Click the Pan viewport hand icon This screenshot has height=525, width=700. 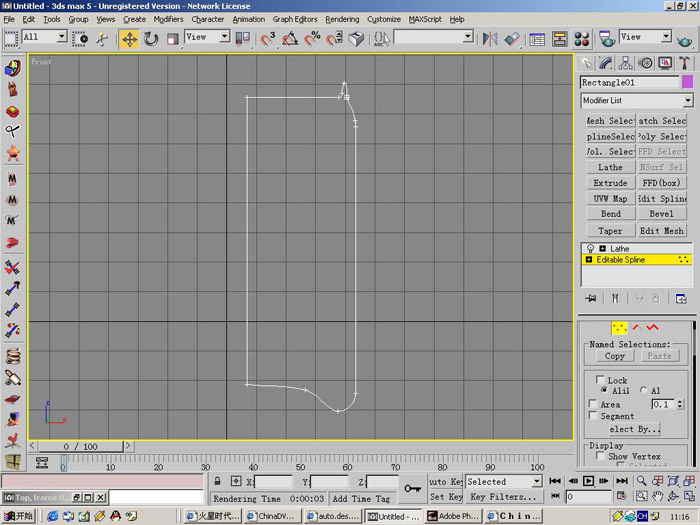657,496
